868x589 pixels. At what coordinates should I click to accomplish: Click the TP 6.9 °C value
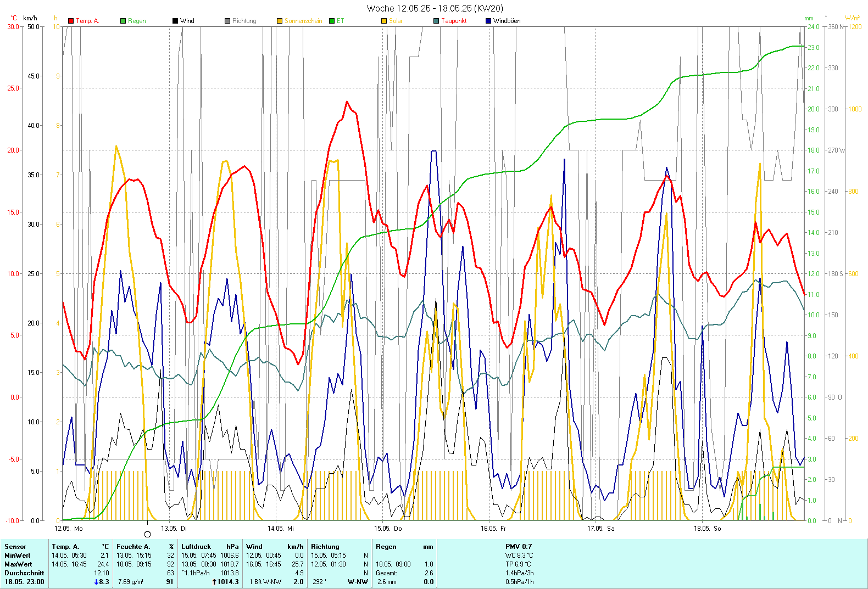tap(518, 564)
